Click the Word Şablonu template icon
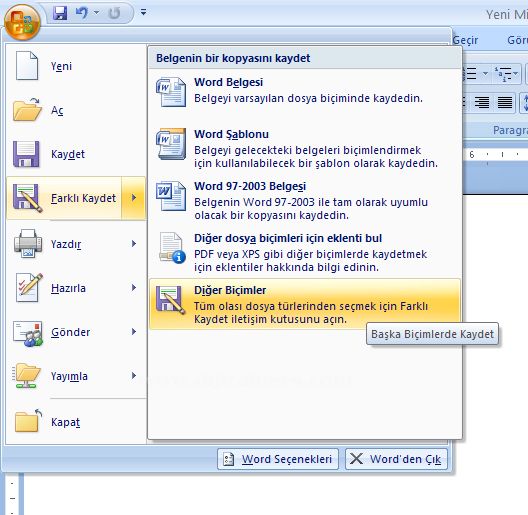The width and height of the screenshot is (528, 515). pyautogui.click(x=171, y=143)
